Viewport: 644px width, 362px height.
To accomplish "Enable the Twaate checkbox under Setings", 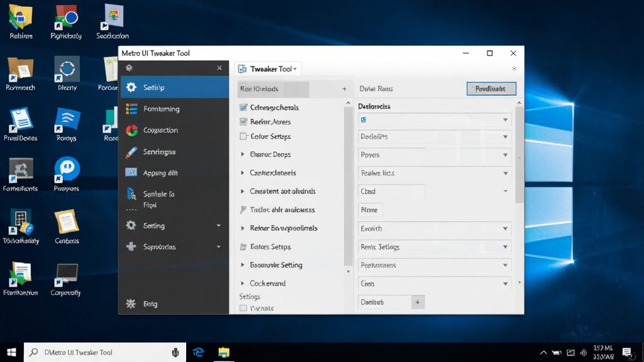I will [x=243, y=308].
